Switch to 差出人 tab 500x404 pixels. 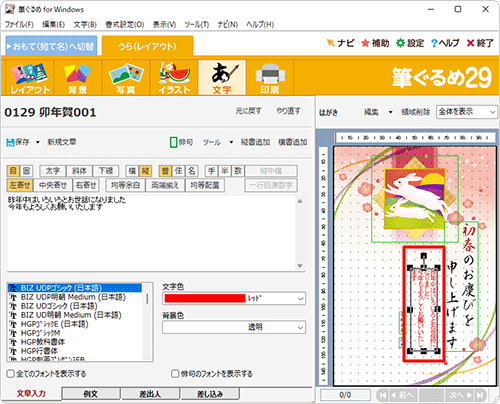150,394
